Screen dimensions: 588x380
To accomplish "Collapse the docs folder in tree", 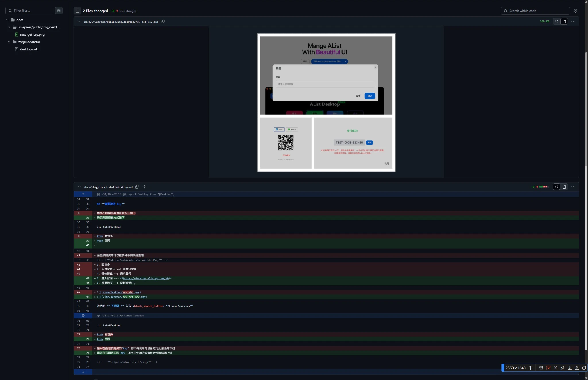I will click(x=7, y=20).
